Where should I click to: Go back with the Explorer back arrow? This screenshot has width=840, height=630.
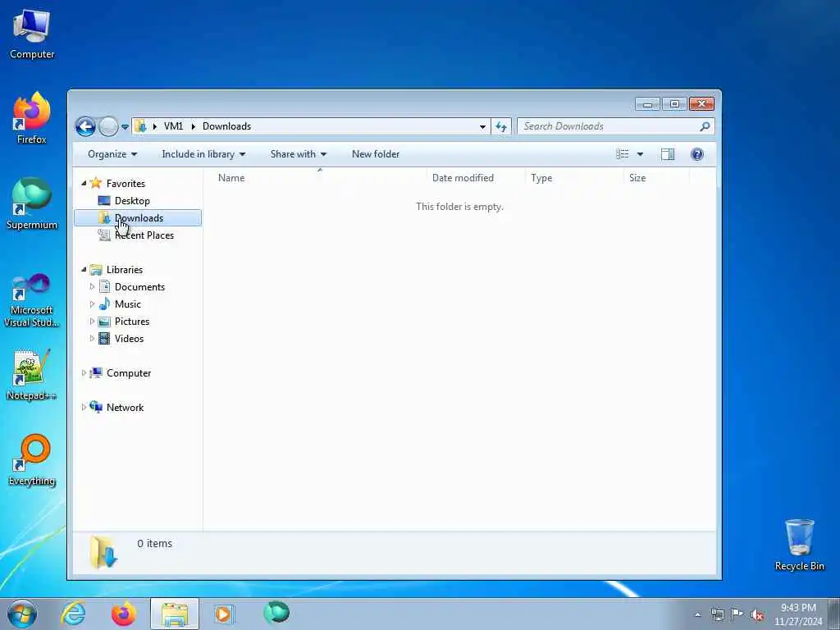pyautogui.click(x=85, y=127)
